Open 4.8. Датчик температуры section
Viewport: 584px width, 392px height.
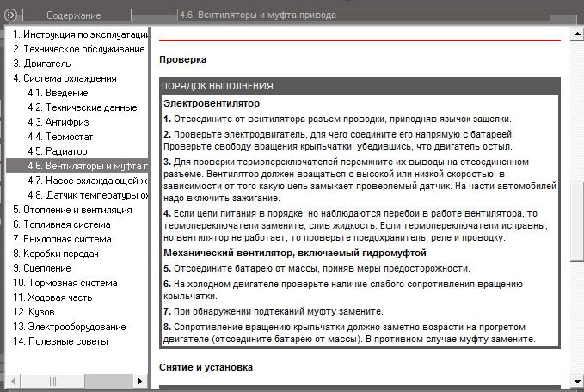pyautogui.click(x=88, y=195)
